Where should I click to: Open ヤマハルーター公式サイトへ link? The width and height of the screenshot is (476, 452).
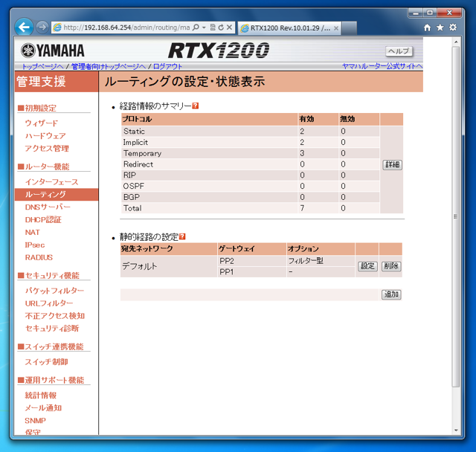tap(382, 66)
